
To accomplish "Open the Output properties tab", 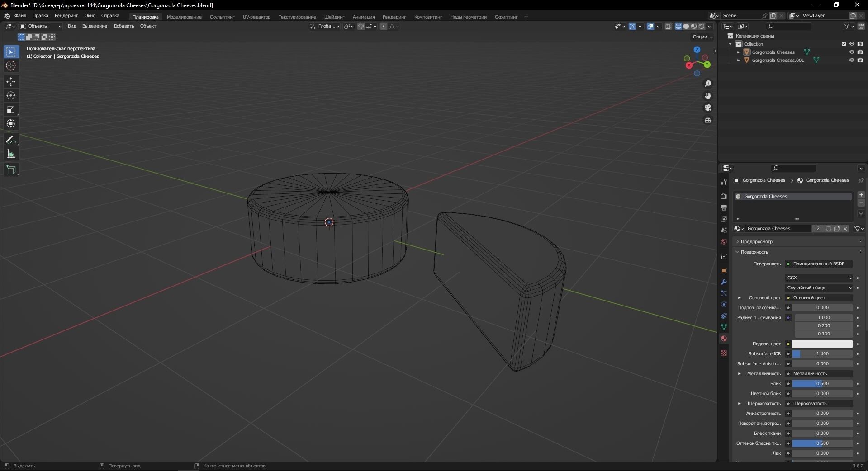I will point(724,207).
